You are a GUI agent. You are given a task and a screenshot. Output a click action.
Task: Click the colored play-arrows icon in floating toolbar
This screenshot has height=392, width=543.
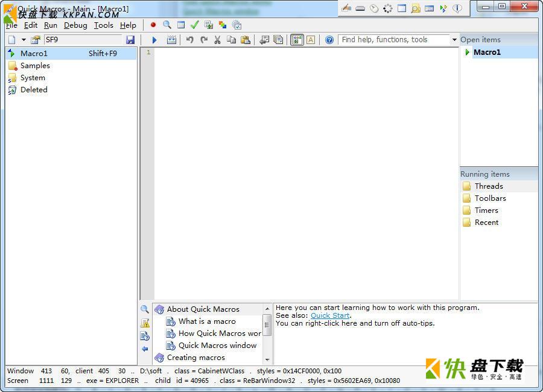pyautogui.click(x=443, y=8)
